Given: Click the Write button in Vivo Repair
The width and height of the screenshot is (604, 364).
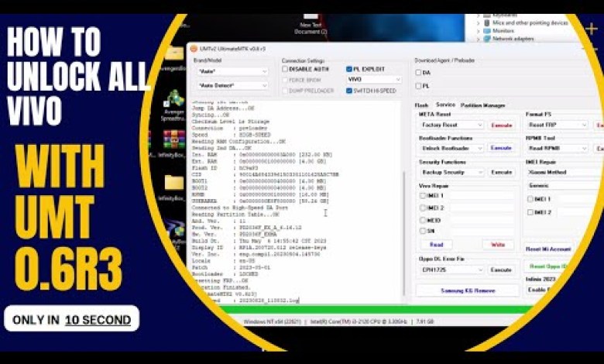Looking at the screenshot, I should 498,245.
